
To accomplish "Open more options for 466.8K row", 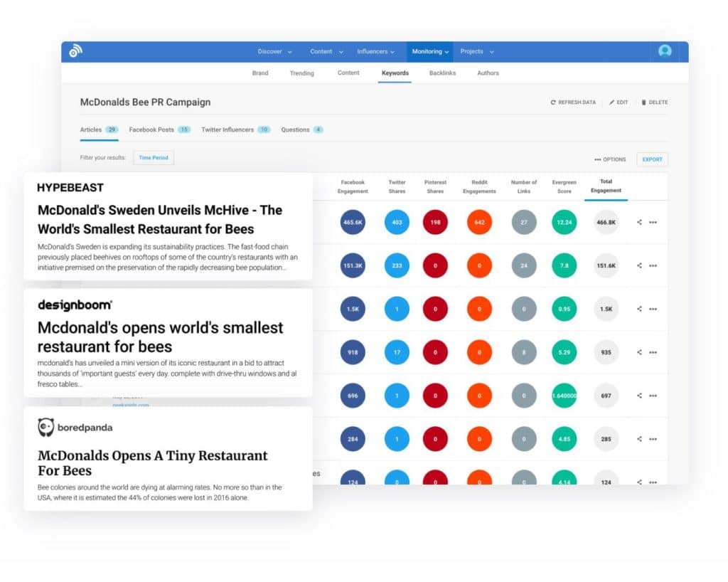I will tap(653, 222).
